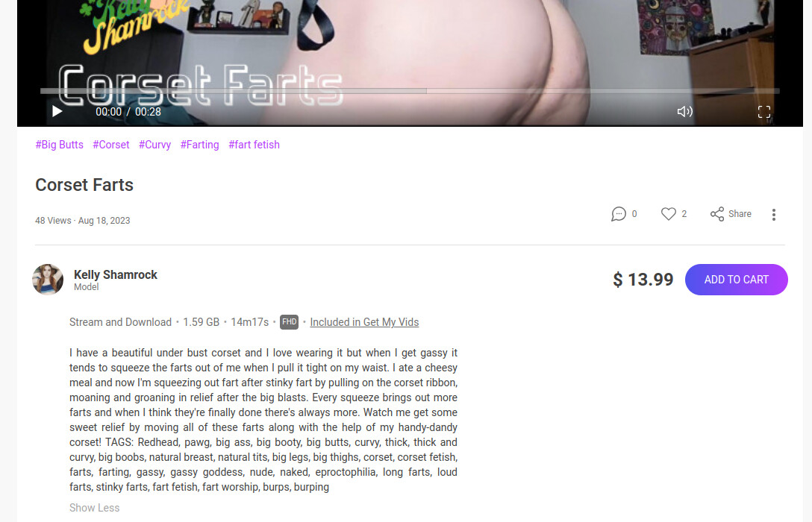Open the three-dot more options menu
This screenshot has height=522, width=812.
click(x=774, y=215)
